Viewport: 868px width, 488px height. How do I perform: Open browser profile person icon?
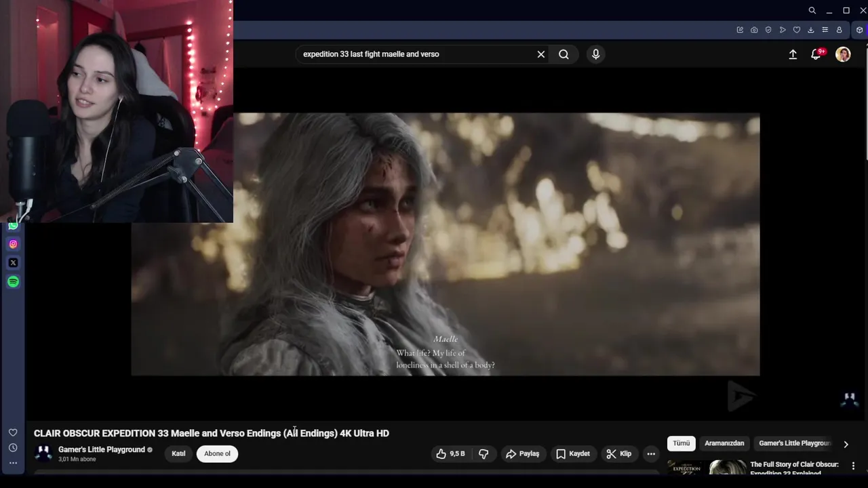click(839, 30)
